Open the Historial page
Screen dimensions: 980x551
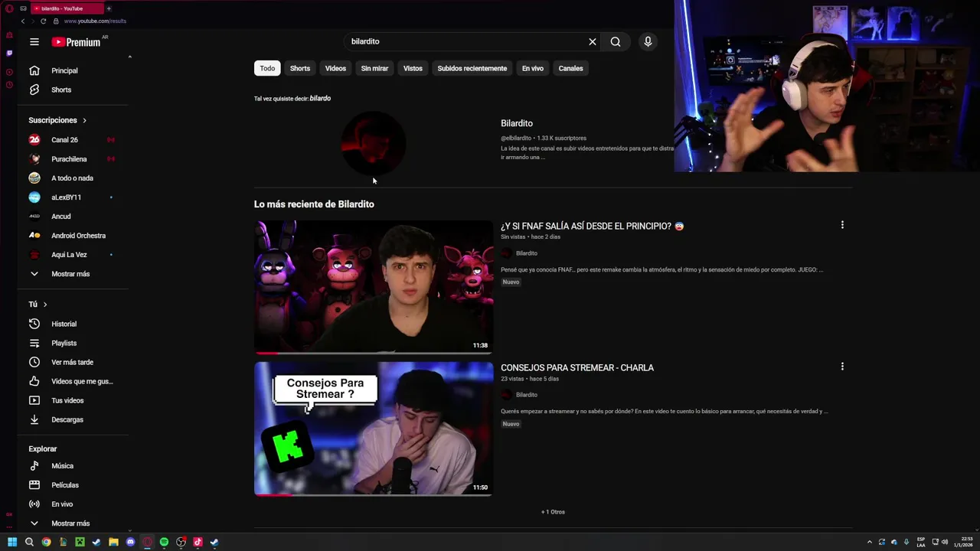point(74,324)
